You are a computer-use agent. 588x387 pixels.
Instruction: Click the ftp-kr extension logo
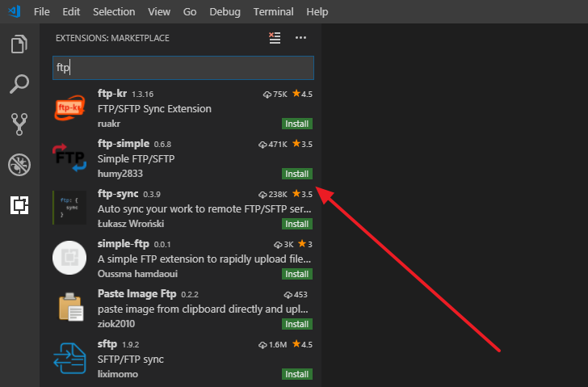[69, 108]
